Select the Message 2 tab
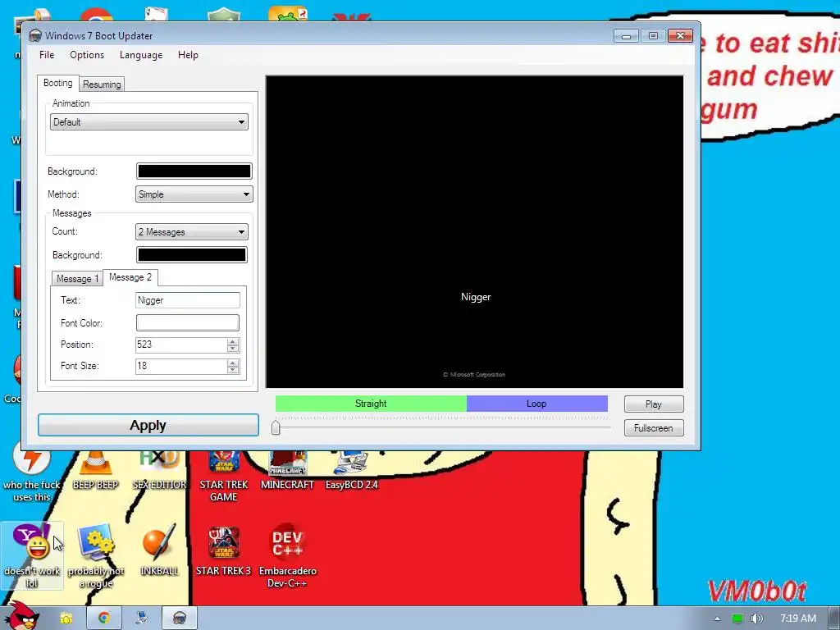 point(130,277)
